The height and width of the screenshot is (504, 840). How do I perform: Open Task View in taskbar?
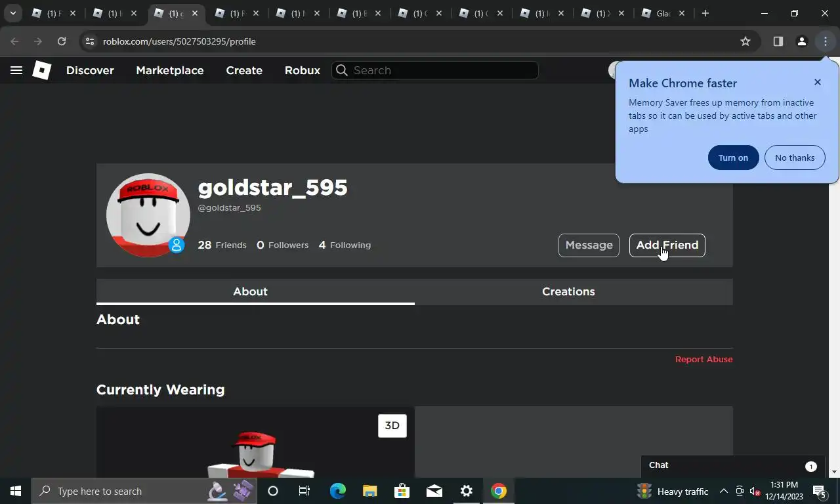tap(304, 491)
